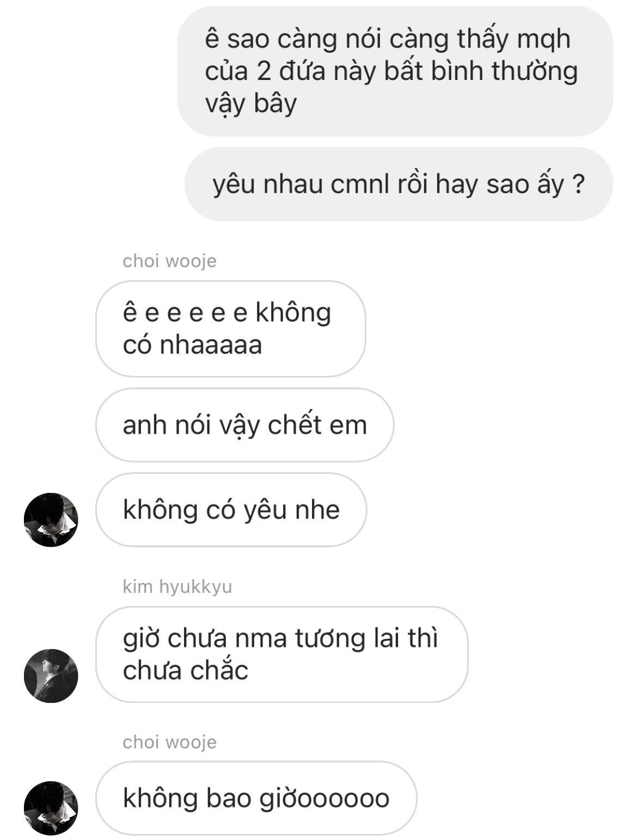
Task: Open choi wooje's avatar beside 'không có yêu nhe'
Action: coord(51,520)
